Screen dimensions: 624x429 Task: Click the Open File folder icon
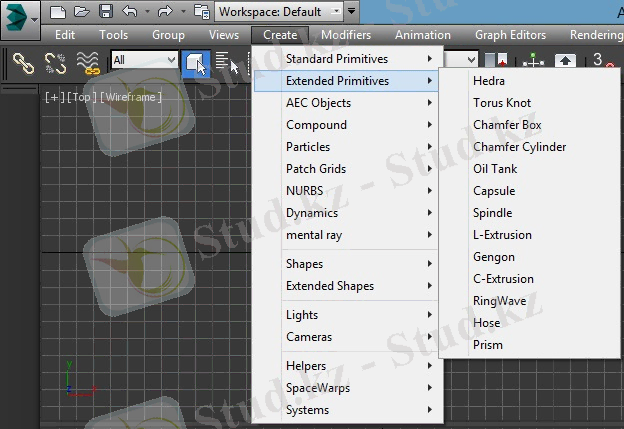click(81, 12)
